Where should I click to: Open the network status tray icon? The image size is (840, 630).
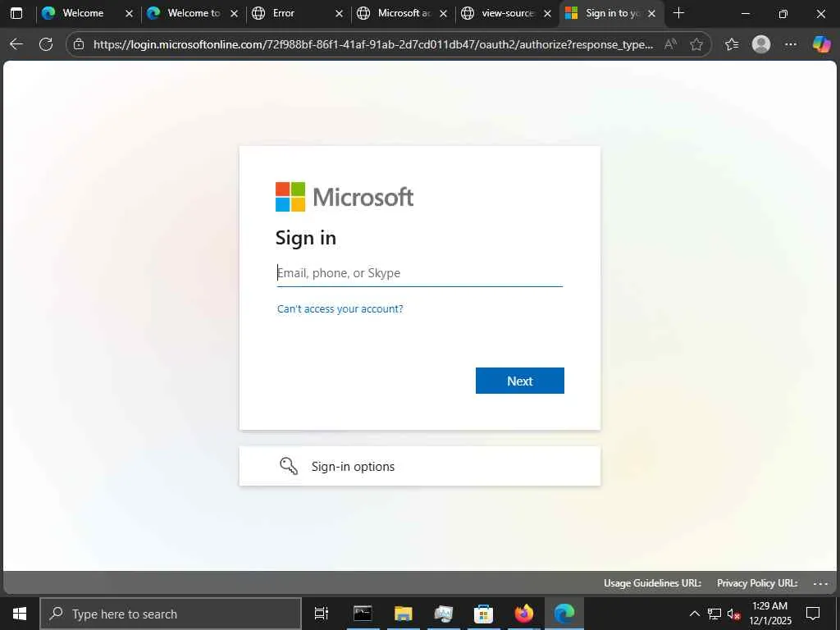pos(714,614)
